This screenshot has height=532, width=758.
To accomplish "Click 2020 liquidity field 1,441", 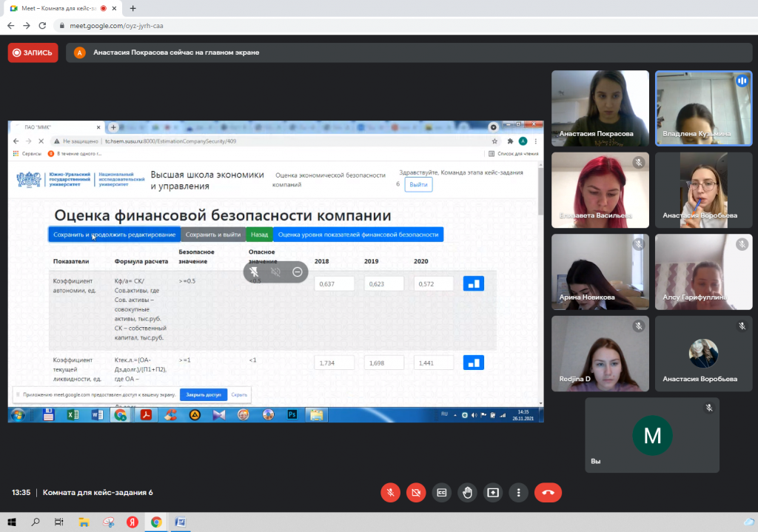I will (x=434, y=363).
